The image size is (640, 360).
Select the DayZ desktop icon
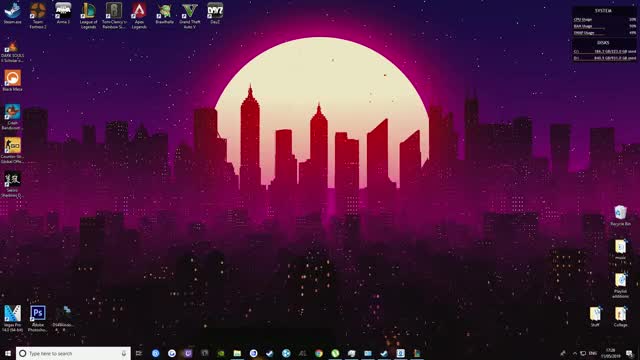(215, 13)
